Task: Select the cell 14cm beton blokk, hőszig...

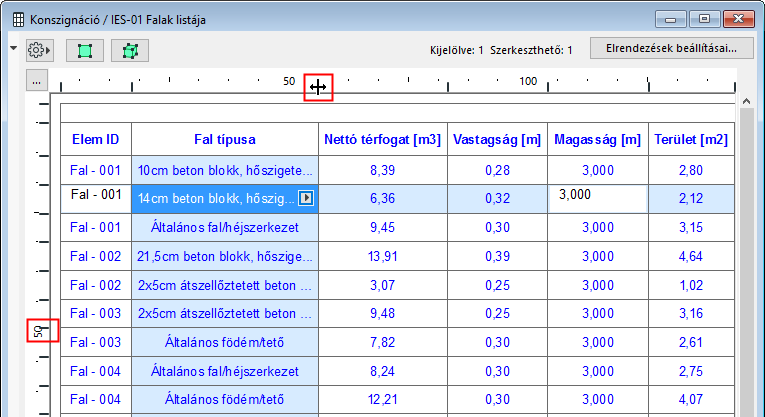Action: click(225, 199)
